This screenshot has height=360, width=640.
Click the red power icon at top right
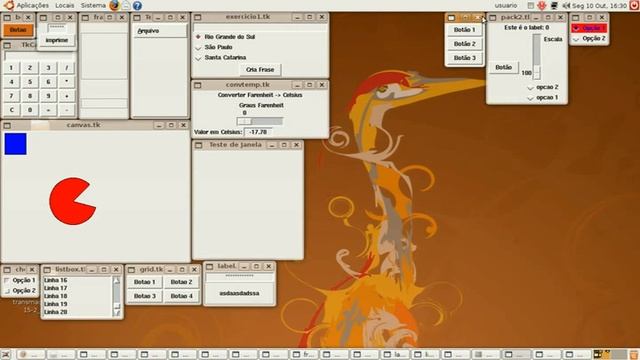(635, 6)
